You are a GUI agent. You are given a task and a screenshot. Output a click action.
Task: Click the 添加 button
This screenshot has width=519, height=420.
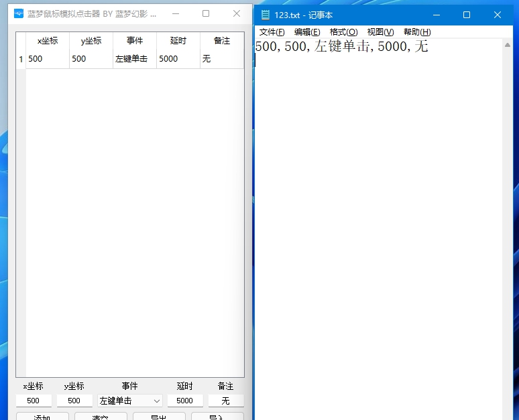pos(42,417)
